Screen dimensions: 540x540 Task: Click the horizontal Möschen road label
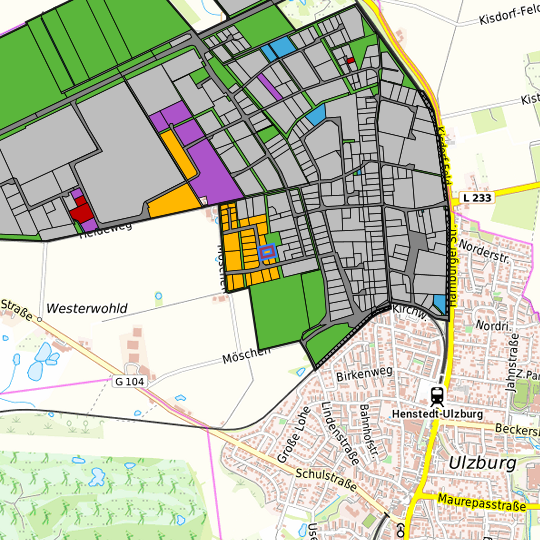246,356
